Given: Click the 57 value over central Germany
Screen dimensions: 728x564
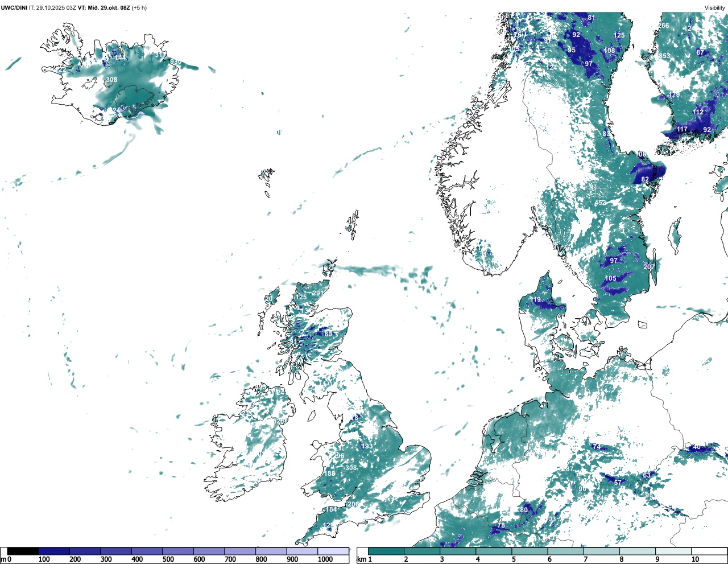Looking at the screenshot, I should click(618, 482).
